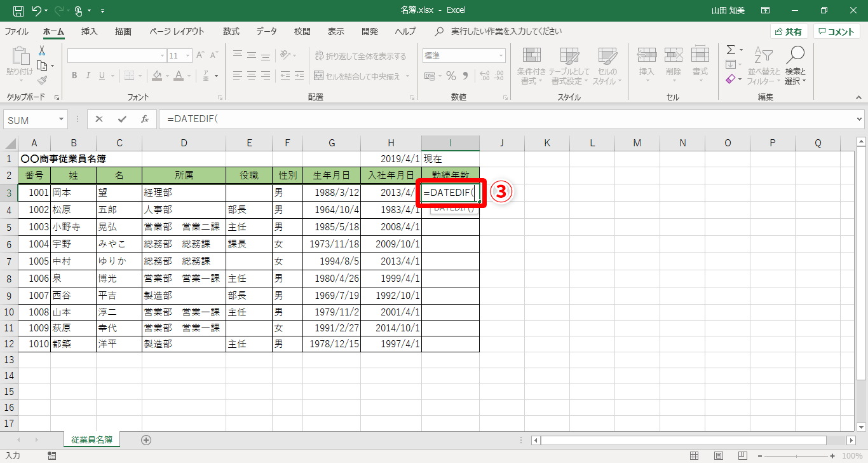Screen dimensions: 868x463
Task: Confirm the formula with the checkmark icon
Action: [x=122, y=119]
